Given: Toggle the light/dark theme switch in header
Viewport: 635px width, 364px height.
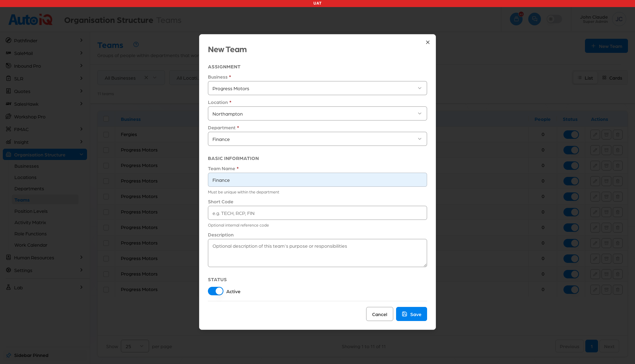Looking at the screenshot, I should coord(554,19).
